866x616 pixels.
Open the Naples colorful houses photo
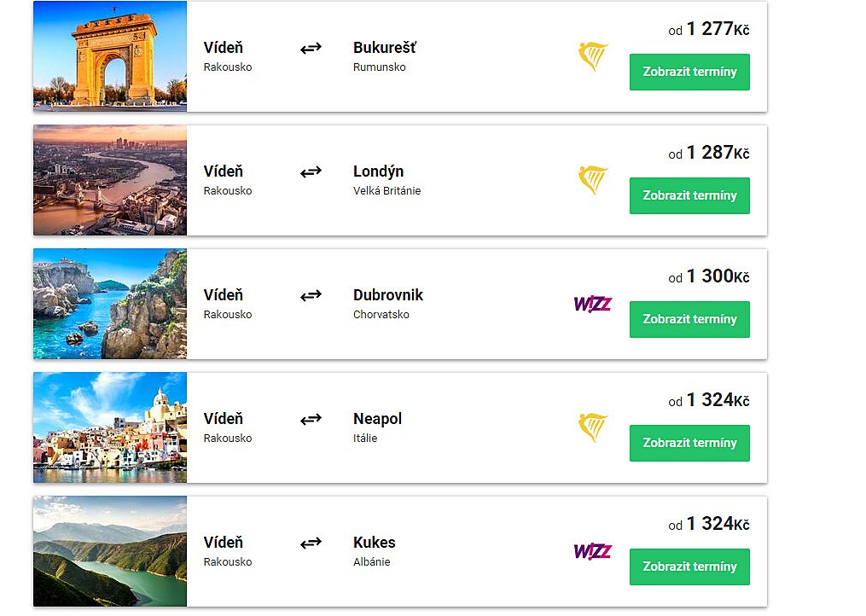(110, 427)
